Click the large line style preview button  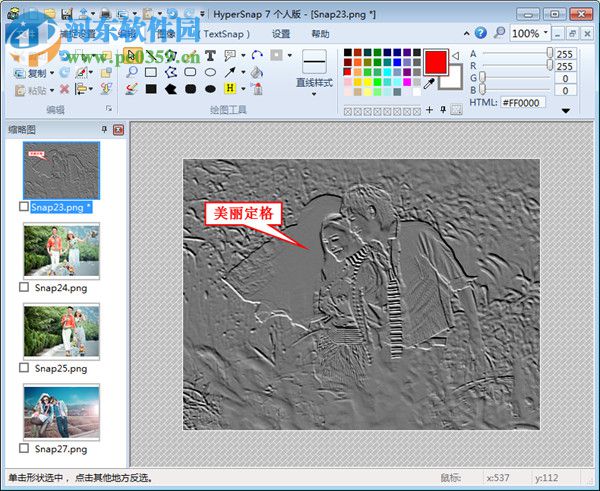[314, 61]
